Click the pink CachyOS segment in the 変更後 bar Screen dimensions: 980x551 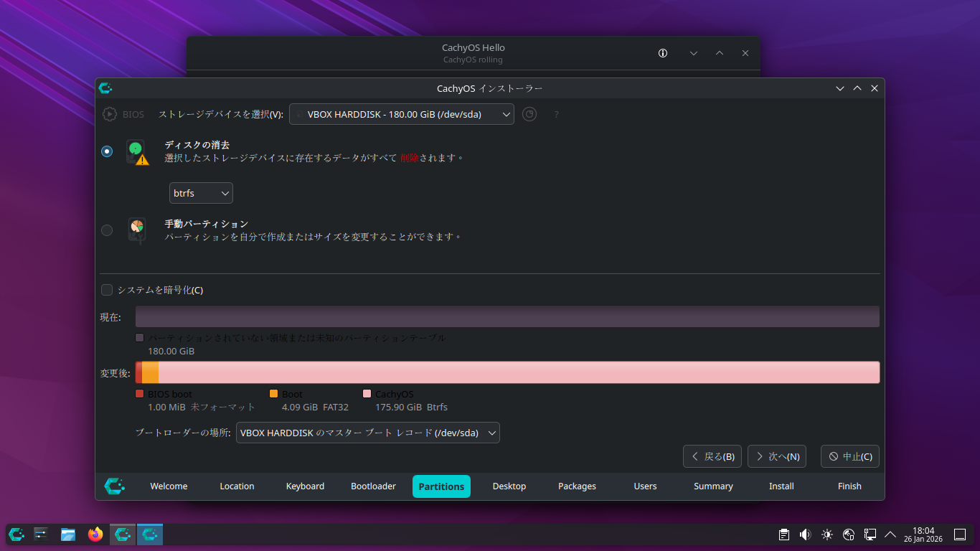pyautogui.click(x=519, y=373)
